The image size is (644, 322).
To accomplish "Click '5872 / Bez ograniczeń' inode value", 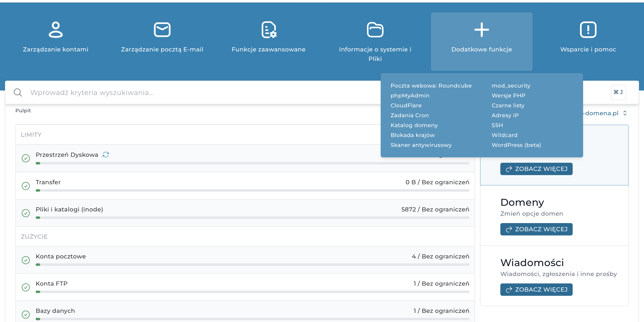I will (x=435, y=209).
